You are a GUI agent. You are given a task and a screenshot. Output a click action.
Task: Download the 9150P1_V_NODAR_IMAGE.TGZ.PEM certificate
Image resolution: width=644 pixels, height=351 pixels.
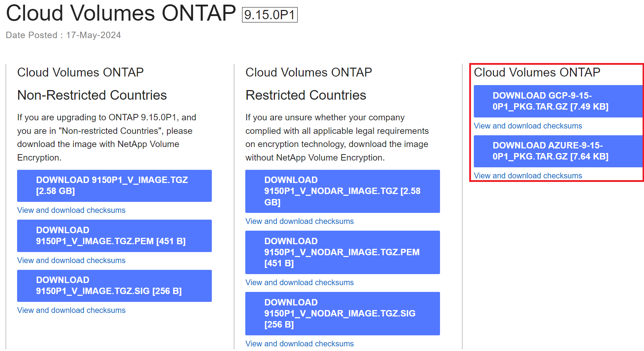pyautogui.click(x=342, y=252)
